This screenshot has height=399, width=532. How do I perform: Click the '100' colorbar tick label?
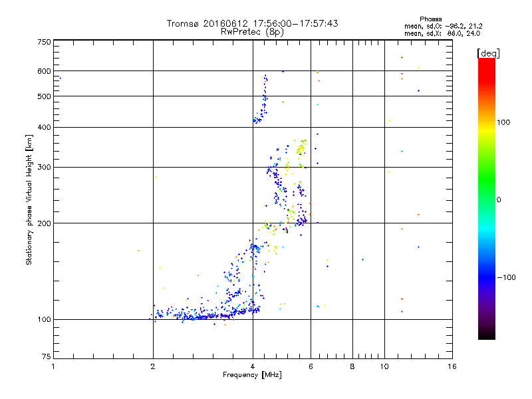[x=503, y=122]
